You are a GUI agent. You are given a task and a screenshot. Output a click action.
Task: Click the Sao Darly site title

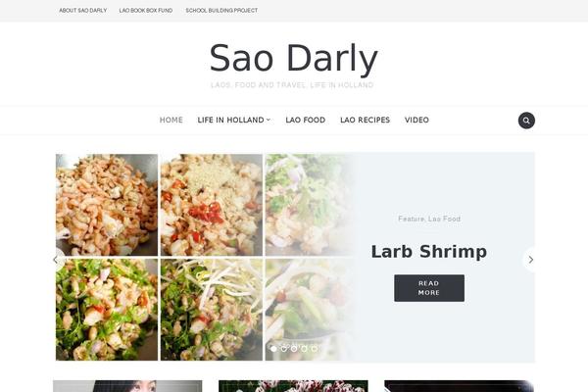click(294, 58)
